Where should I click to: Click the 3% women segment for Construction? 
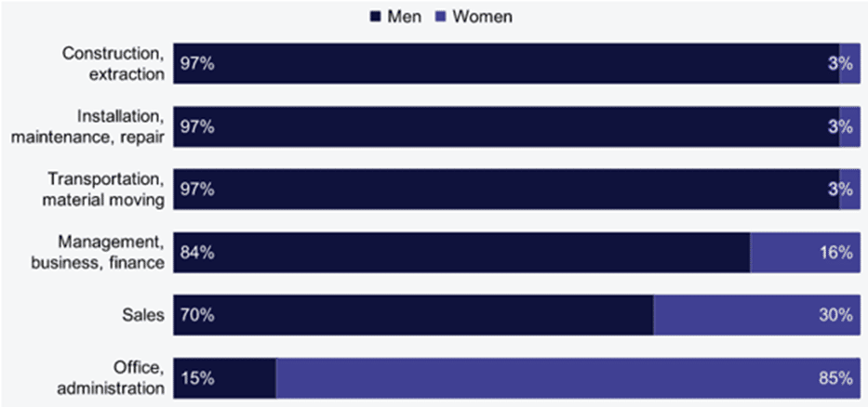pyautogui.click(x=849, y=63)
